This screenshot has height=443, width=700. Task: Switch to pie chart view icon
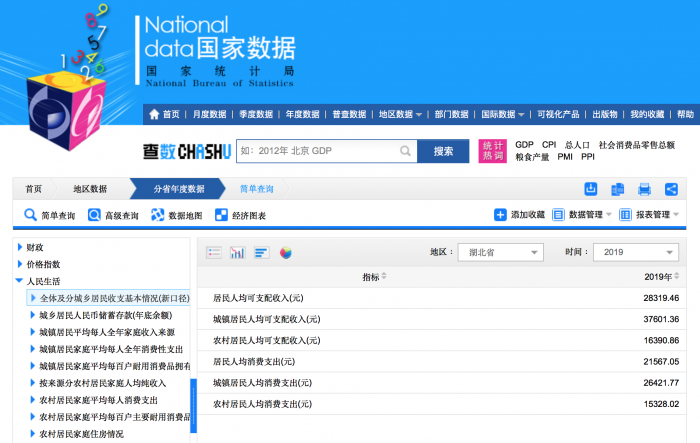point(285,252)
